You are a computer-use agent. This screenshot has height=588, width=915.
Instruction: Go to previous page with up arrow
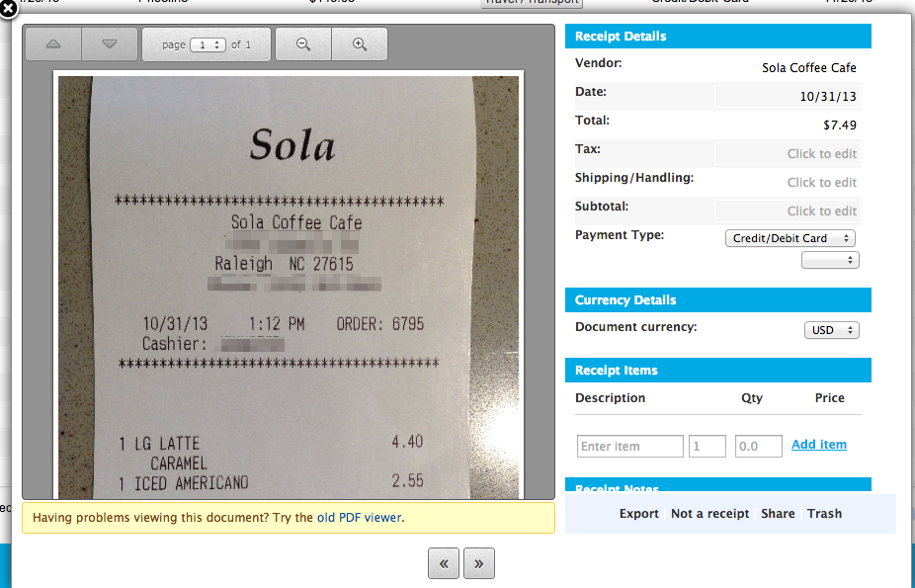53,44
